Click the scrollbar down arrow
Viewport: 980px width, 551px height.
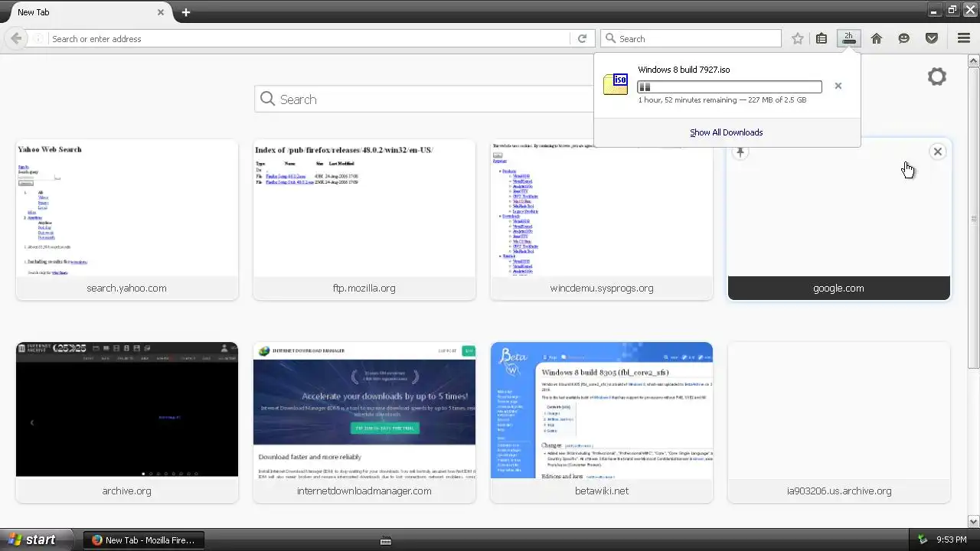click(x=973, y=521)
